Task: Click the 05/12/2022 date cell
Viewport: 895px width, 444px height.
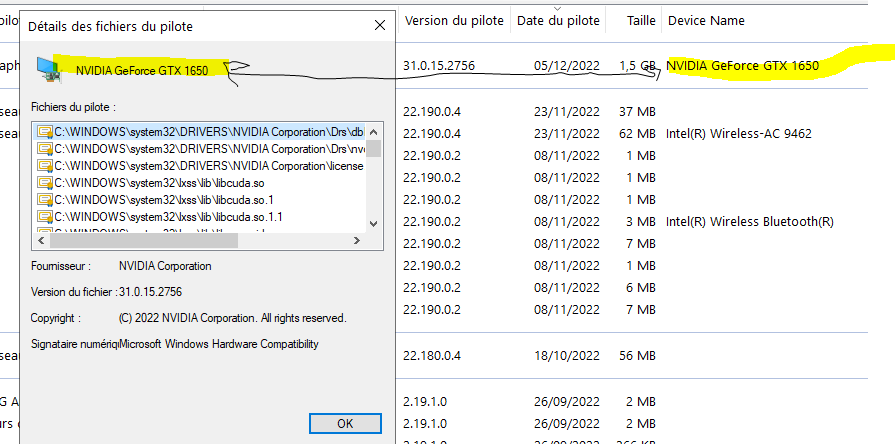Action: tap(567, 66)
